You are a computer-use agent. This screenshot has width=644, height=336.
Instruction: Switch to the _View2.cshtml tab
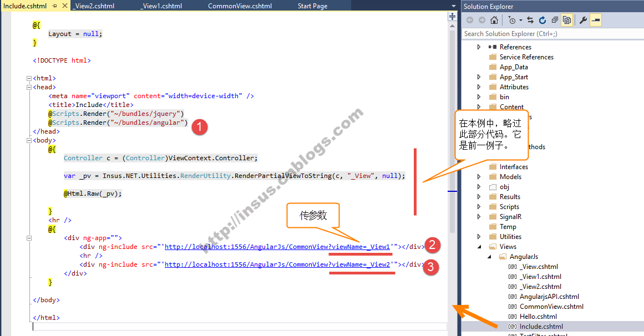tap(94, 6)
